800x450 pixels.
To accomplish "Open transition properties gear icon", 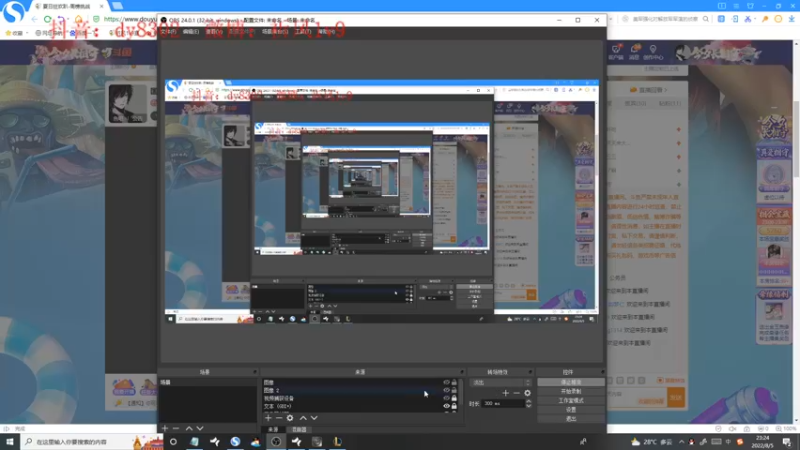I will 527,393.
